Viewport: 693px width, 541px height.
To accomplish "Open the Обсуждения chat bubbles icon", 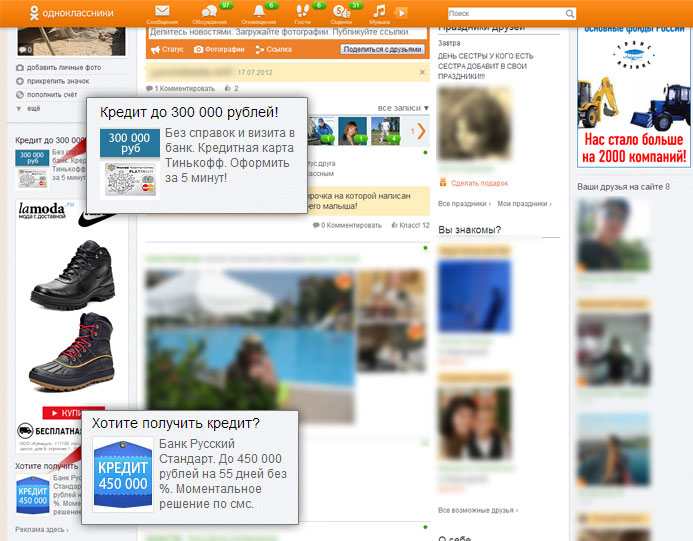I will (x=209, y=11).
